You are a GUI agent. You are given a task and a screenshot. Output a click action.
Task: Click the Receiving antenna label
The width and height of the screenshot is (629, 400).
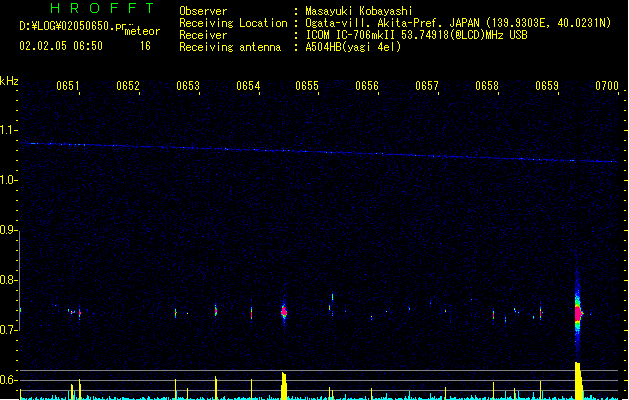pos(230,47)
